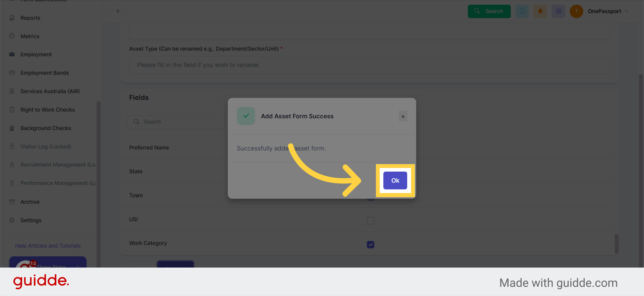Open Help Articles and Tutorials link
This screenshot has width=644, height=296.
(x=48, y=246)
